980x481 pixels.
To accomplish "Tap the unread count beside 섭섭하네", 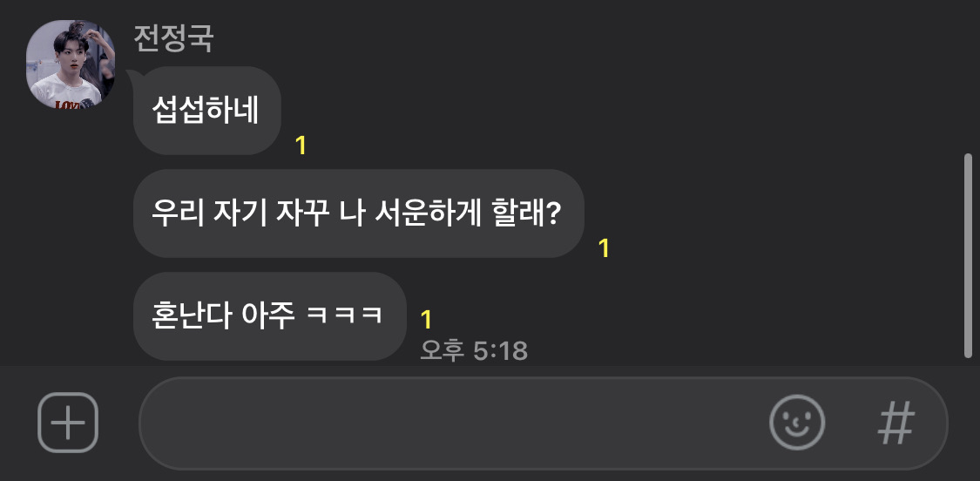I will pyautogui.click(x=301, y=146).
